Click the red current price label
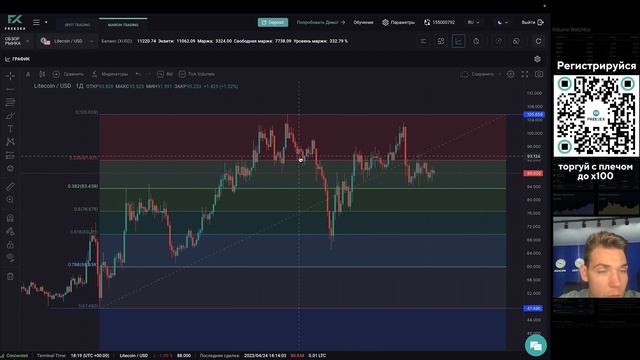640x360 pixels. [533, 173]
